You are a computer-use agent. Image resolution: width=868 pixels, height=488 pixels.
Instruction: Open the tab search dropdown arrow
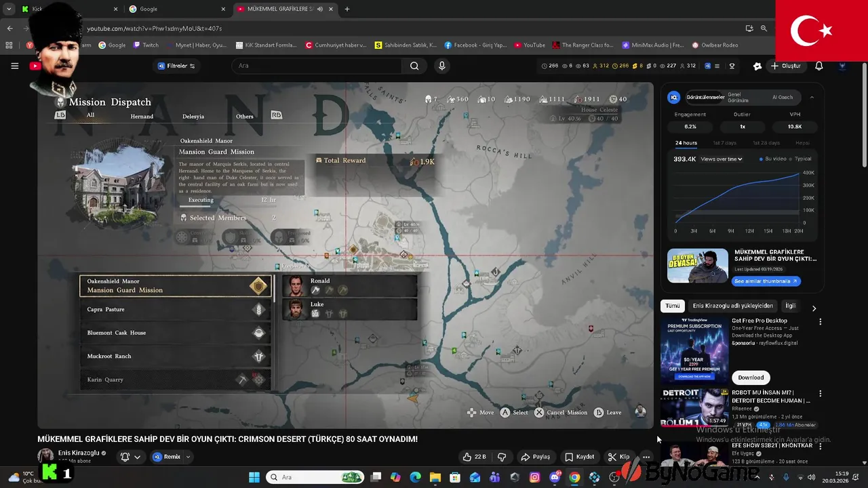(8, 9)
